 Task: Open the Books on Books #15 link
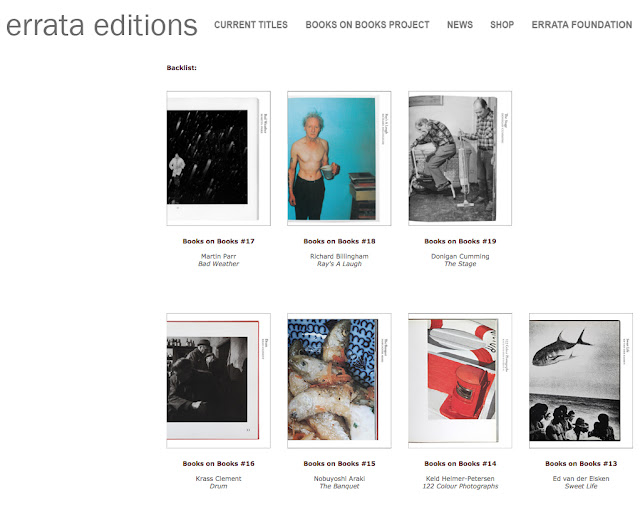point(339,464)
